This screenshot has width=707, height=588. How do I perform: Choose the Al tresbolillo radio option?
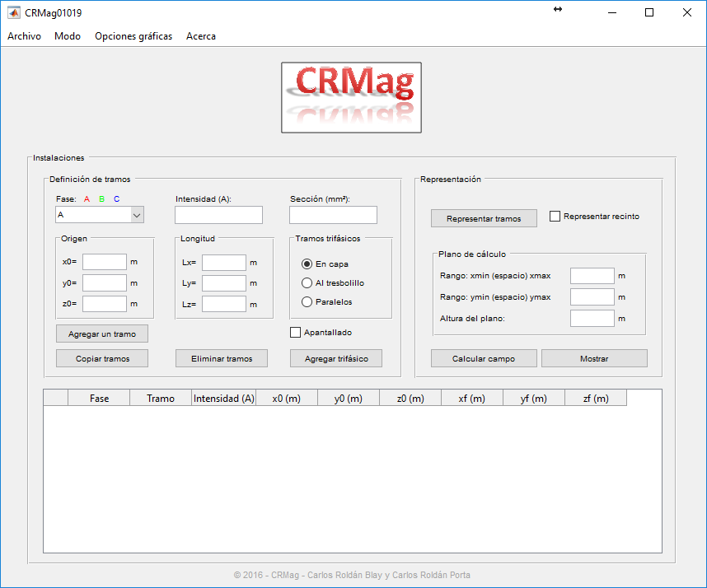click(307, 283)
